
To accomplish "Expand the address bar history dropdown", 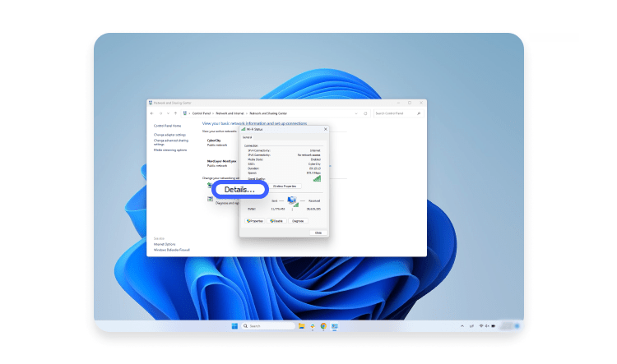I will click(356, 113).
